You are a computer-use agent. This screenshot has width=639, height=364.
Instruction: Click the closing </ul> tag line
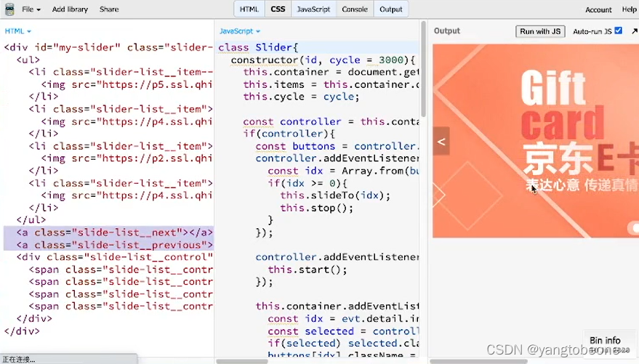(x=31, y=220)
